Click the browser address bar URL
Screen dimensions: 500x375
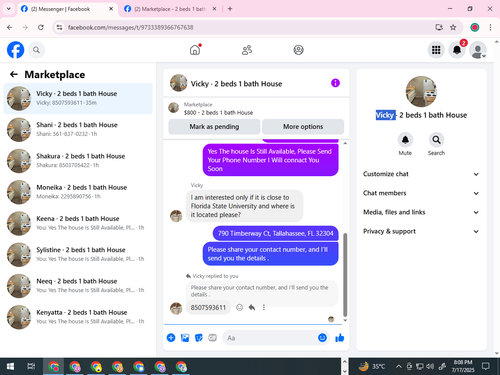pos(130,27)
